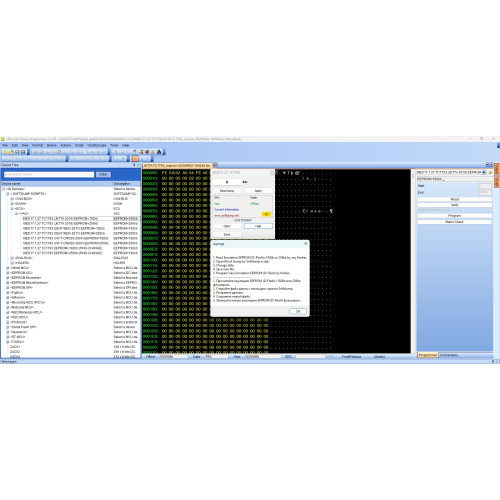
Task: Click the Program button
Action: click(455, 216)
